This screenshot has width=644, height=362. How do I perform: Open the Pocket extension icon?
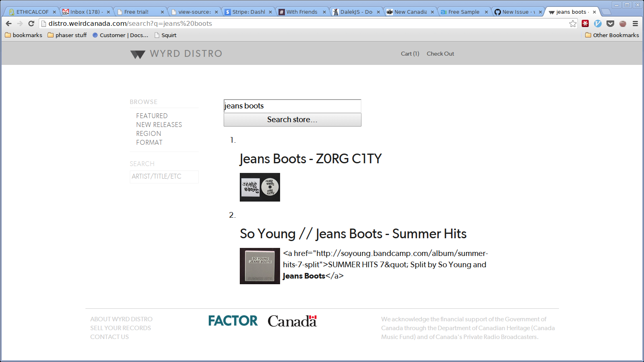click(610, 23)
